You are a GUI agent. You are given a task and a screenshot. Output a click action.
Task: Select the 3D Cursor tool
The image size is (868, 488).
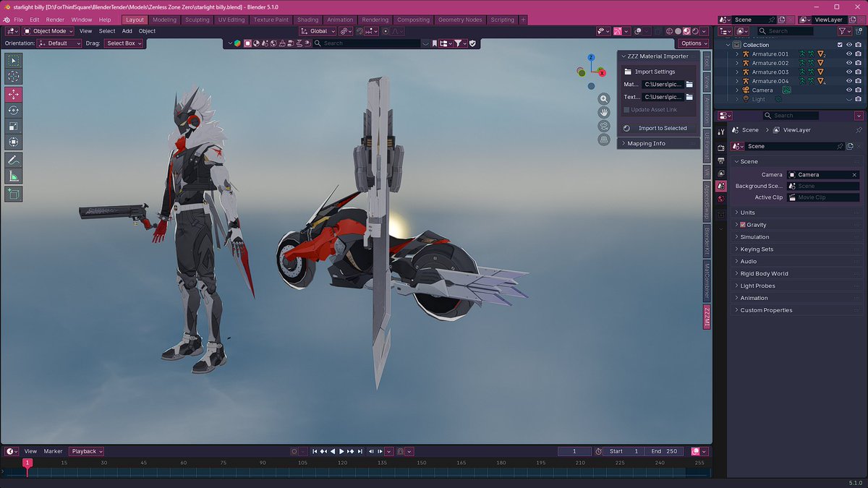click(x=13, y=77)
